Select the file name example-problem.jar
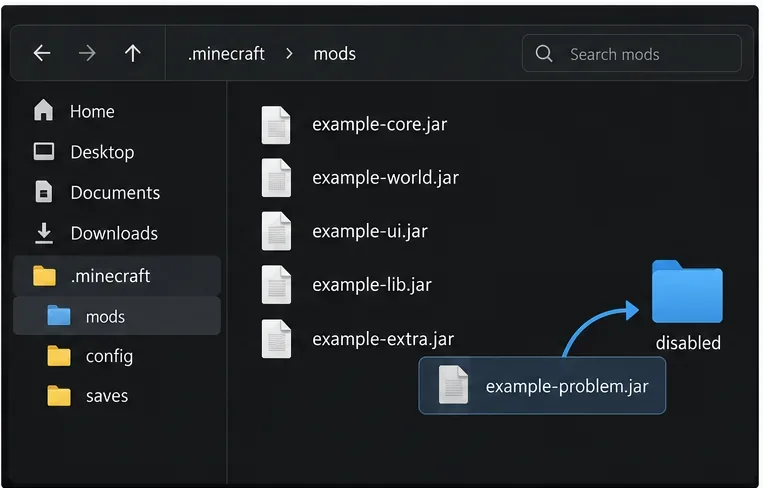The height and width of the screenshot is (488, 763). (x=567, y=387)
